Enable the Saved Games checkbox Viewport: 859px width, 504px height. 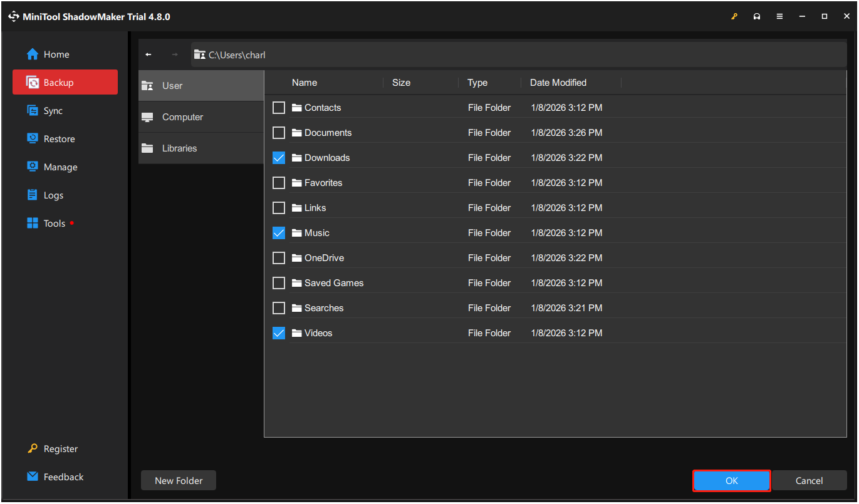pos(279,282)
